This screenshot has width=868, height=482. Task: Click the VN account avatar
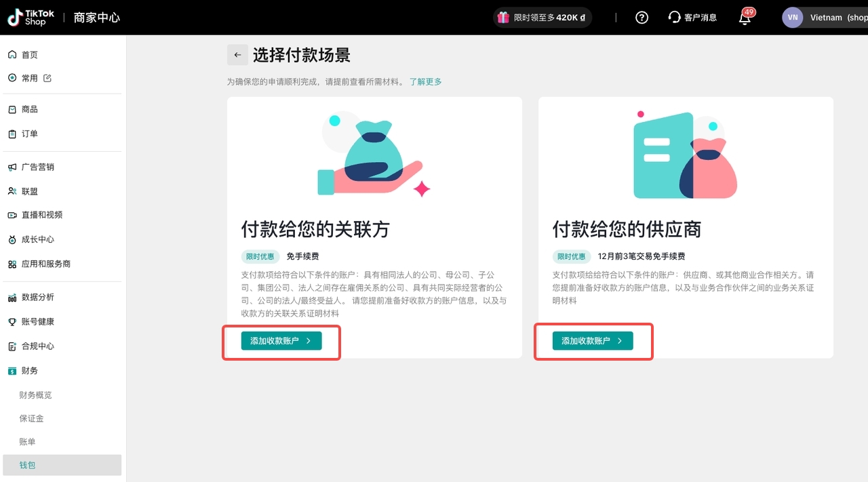792,18
